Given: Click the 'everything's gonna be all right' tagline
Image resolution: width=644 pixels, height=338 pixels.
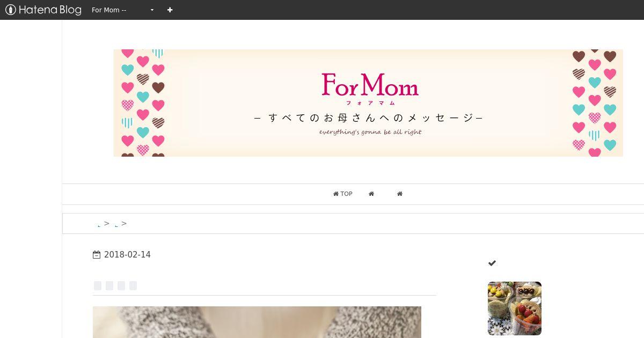Looking at the screenshot, I should coord(370,132).
